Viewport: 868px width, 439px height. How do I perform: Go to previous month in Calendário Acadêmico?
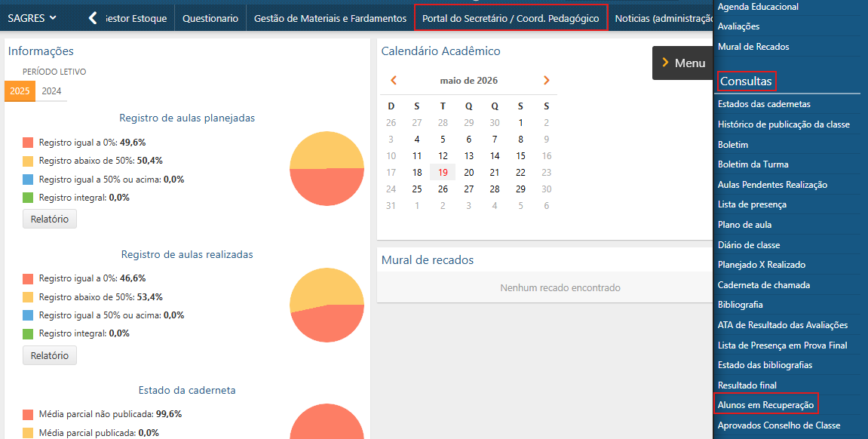[394, 80]
